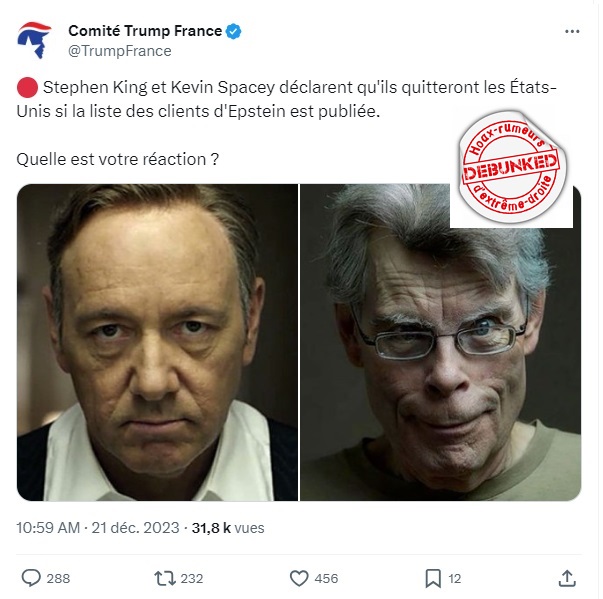This screenshot has height=599, width=603.
Task: Click the 456 likes count
Action: [x=326, y=578]
